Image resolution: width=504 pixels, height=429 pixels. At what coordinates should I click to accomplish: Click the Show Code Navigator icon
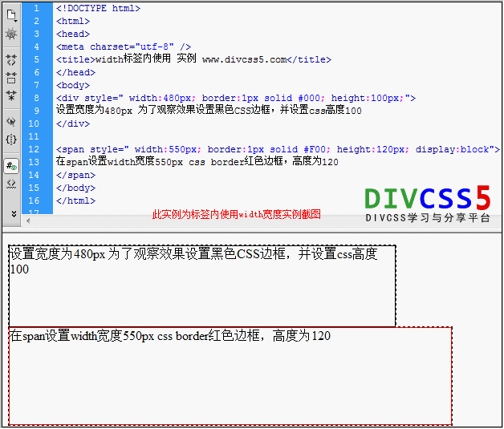[x=11, y=34]
